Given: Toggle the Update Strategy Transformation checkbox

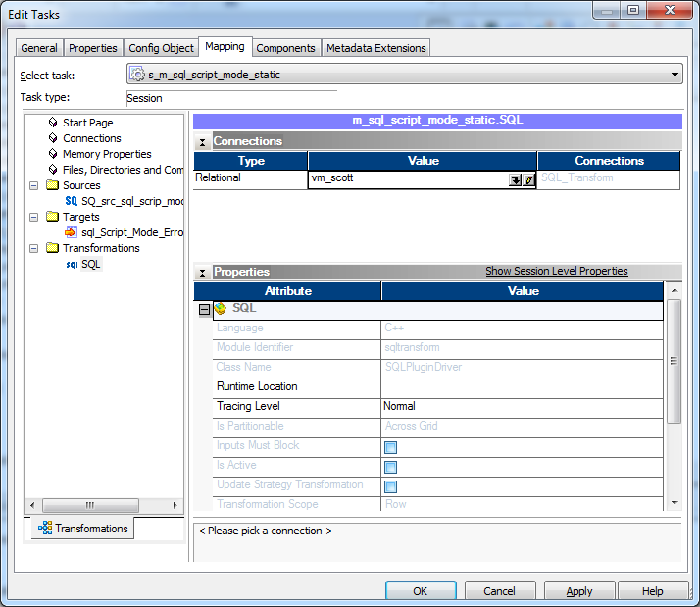Looking at the screenshot, I should click(390, 486).
